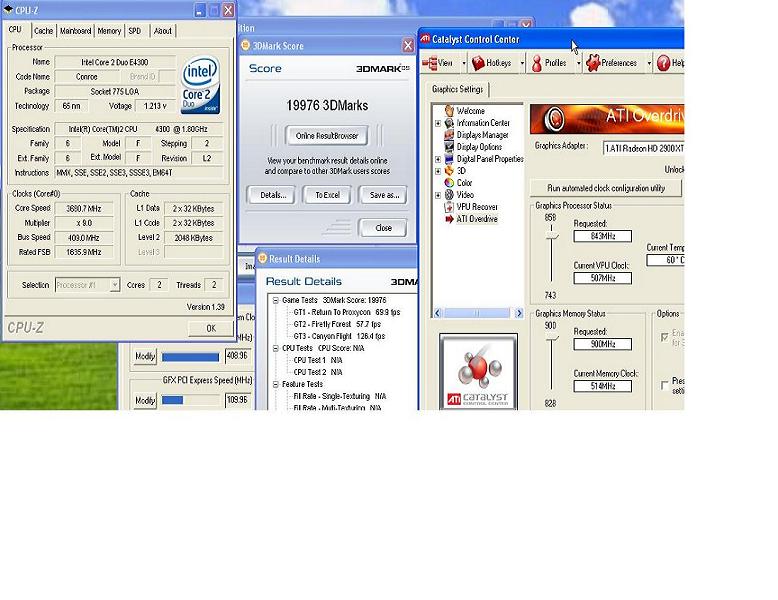The width and height of the screenshot is (778, 600).
Task: Click the 3DMark Score window title icon
Action: coord(246,45)
